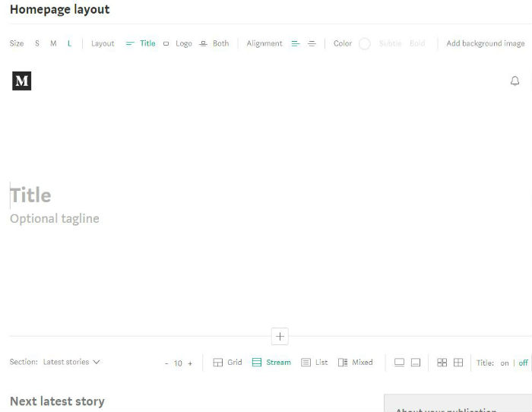
Task: Select the center alignment icon
Action: coord(312,44)
